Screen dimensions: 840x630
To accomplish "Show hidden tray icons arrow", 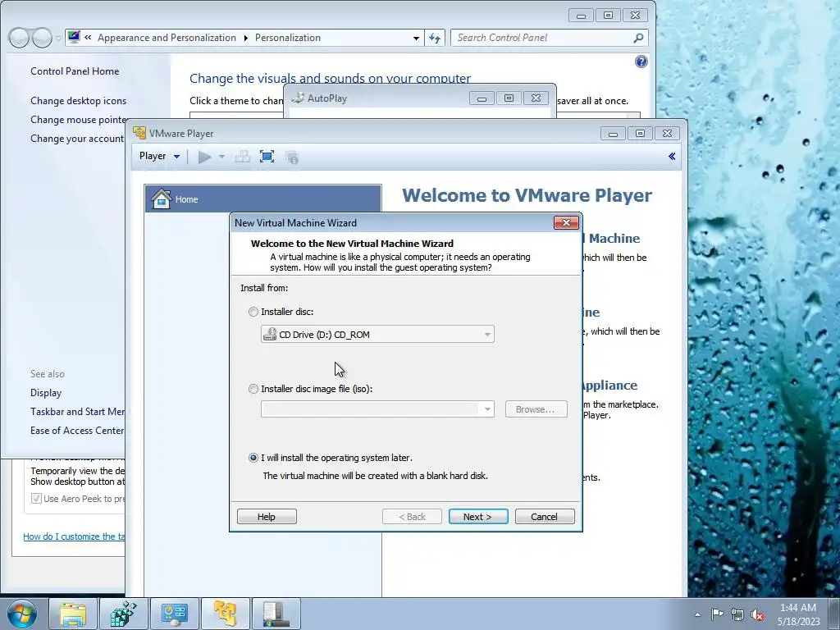I will (x=697, y=614).
